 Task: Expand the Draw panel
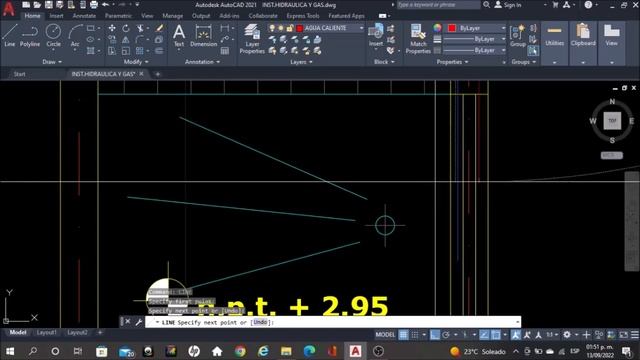click(52, 62)
